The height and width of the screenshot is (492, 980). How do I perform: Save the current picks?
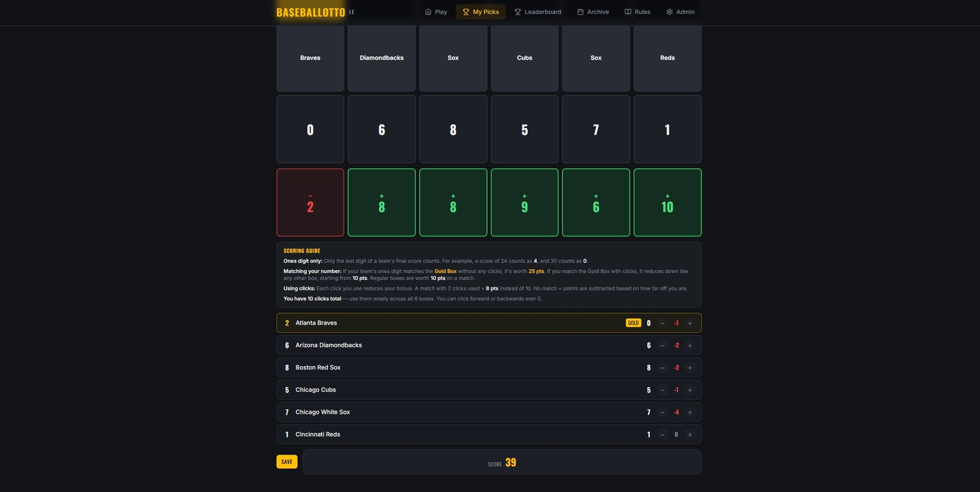click(287, 462)
